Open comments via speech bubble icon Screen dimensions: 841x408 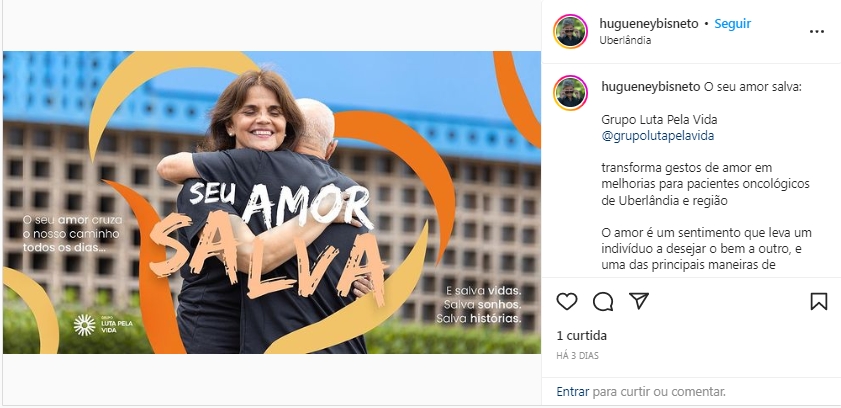[603, 301]
